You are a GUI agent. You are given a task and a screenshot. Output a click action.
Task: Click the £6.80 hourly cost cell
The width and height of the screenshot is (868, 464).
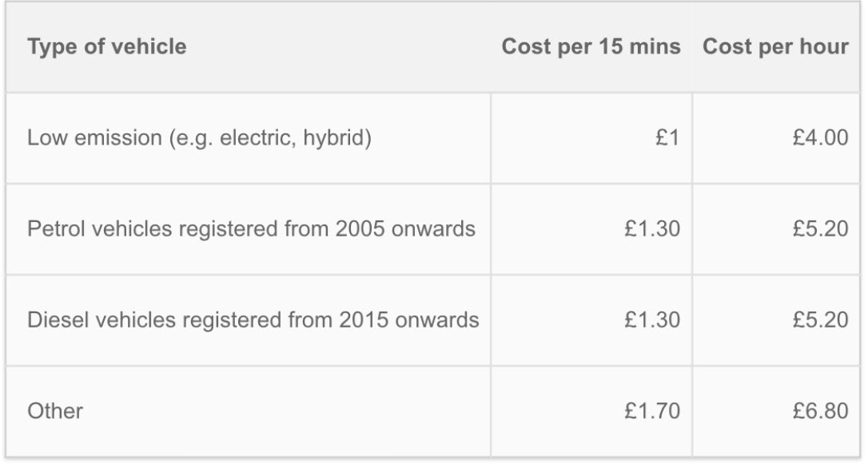click(x=820, y=411)
